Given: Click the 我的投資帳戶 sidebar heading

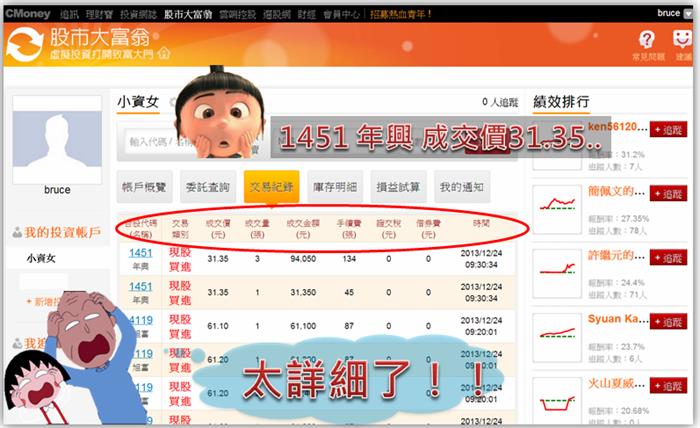Looking at the screenshot, I should point(62,233).
